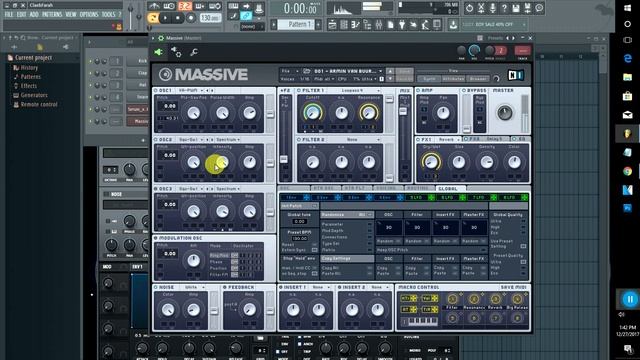Toggle Modulation OSC power button

[156, 238]
